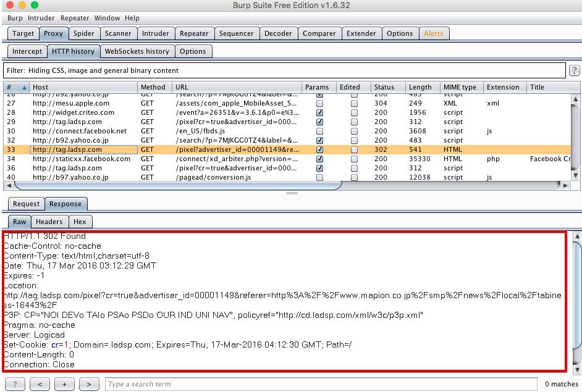Switch to the Request tab

(x=26, y=204)
